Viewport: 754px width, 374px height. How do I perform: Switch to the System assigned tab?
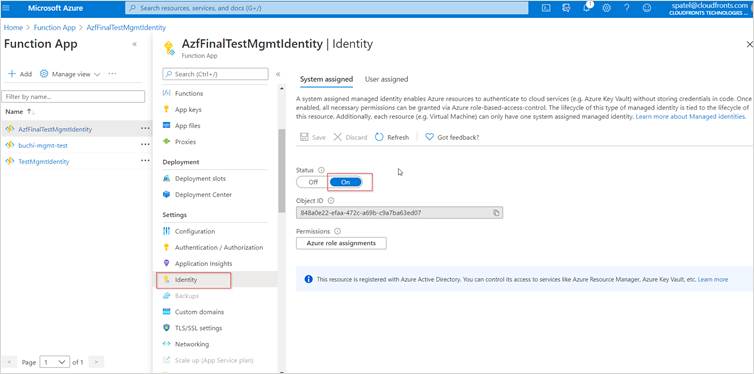pos(327,79)
